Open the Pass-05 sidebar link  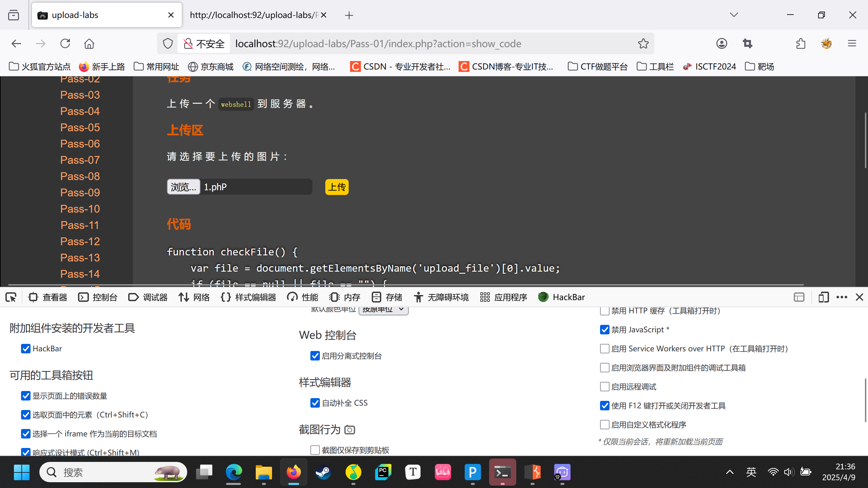click(x=80, y=128)
